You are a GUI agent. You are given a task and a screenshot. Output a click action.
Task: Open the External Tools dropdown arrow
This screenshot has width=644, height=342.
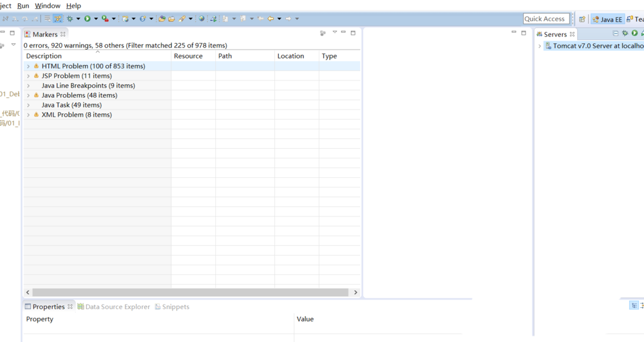coord(114,19)
